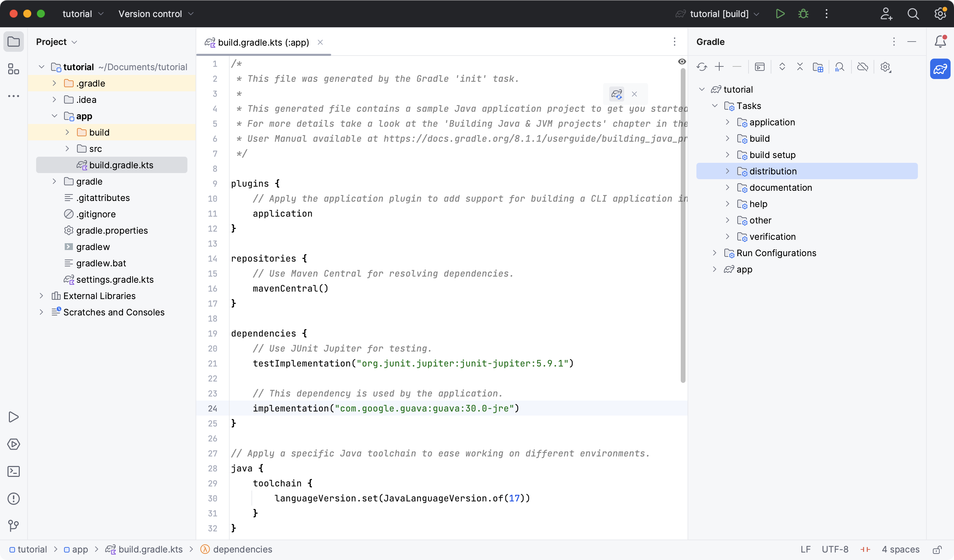Screen dimensions: 954x560
Task: Click line number 9 in the gutter
Action: point(215,184)
